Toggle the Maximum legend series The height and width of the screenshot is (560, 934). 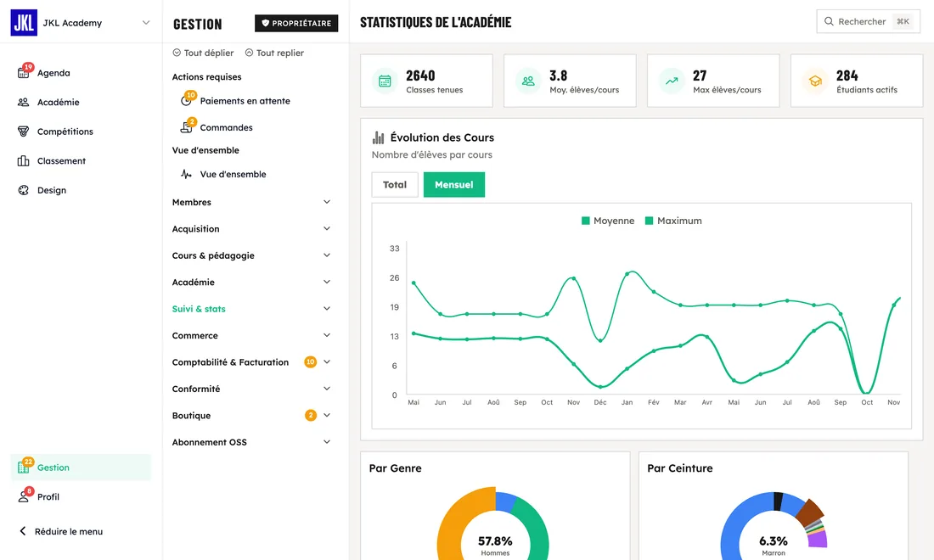pyautogui.click(x=673, y=221)
